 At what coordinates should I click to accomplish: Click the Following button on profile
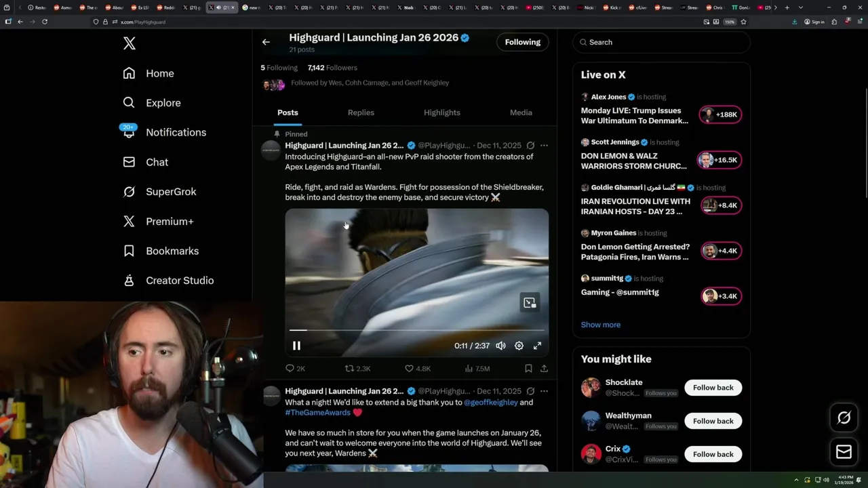pyautogui.click(x=522, y=42)
